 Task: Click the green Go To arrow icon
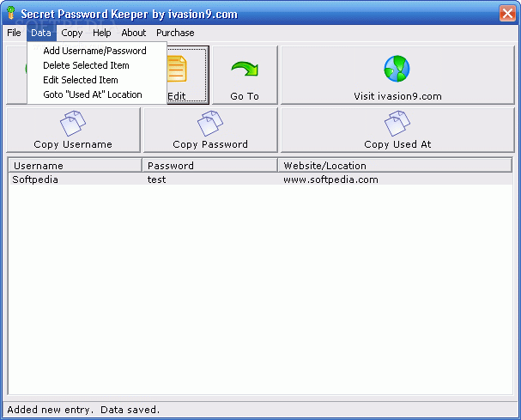pos(245,69)
